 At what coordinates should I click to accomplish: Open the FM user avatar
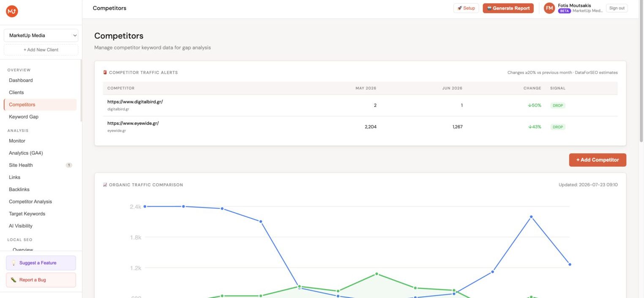coord(549,8)
